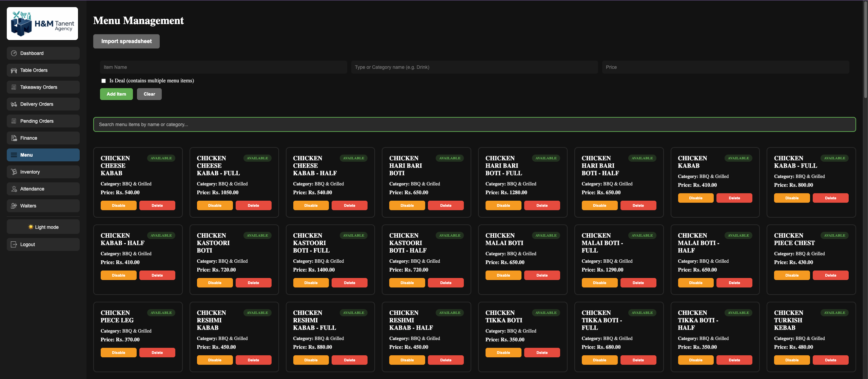Click the Delivery Orders scooter icon

pyautogui.click(x=14, y=104)
